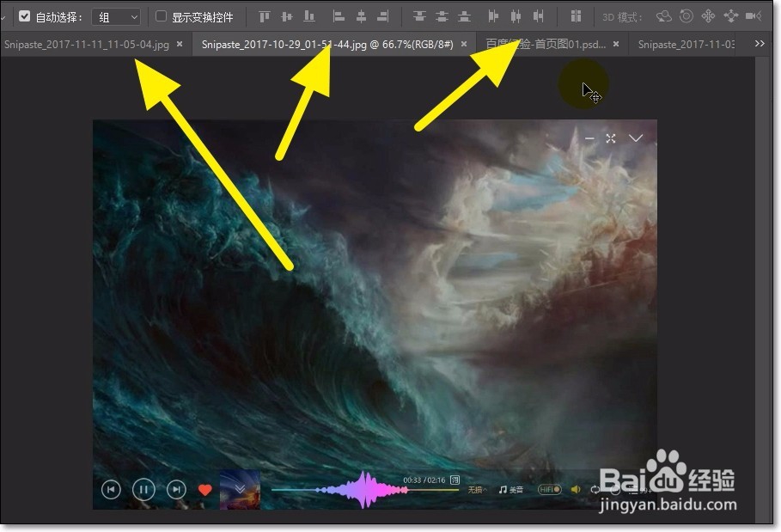The height and width of the screenshot is (532, 781).
Task: Click the align bottom edges icon
Action: coord(309,17)
